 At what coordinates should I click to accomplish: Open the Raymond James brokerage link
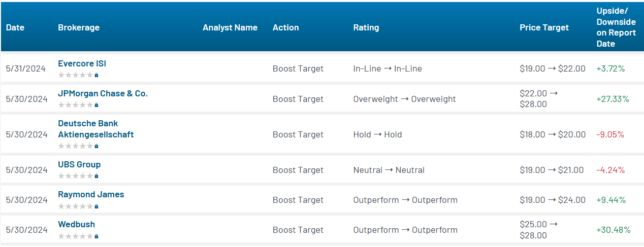[x=91, y=194]
